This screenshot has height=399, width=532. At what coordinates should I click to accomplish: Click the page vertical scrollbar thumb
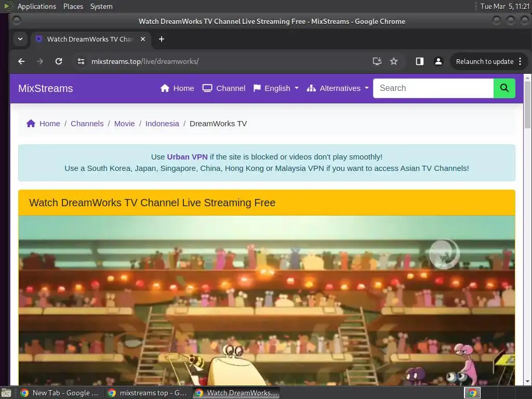click(x=527, y=105)
